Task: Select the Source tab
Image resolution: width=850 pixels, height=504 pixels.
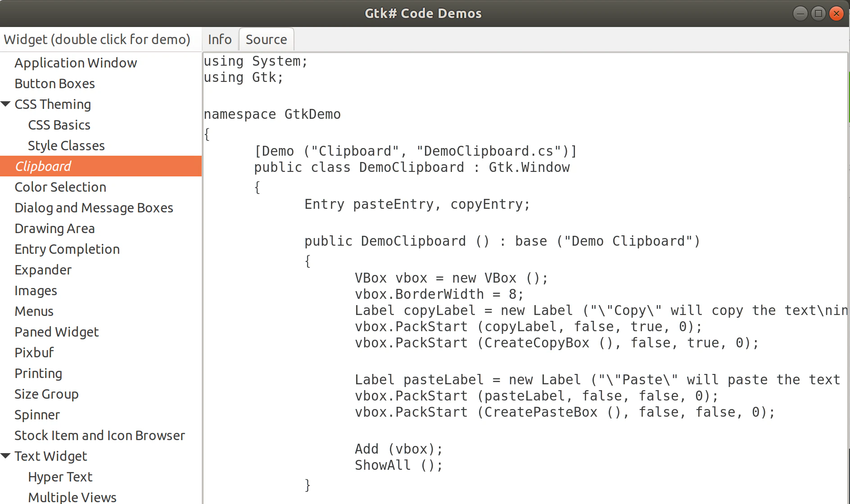Action: (266, 40)
